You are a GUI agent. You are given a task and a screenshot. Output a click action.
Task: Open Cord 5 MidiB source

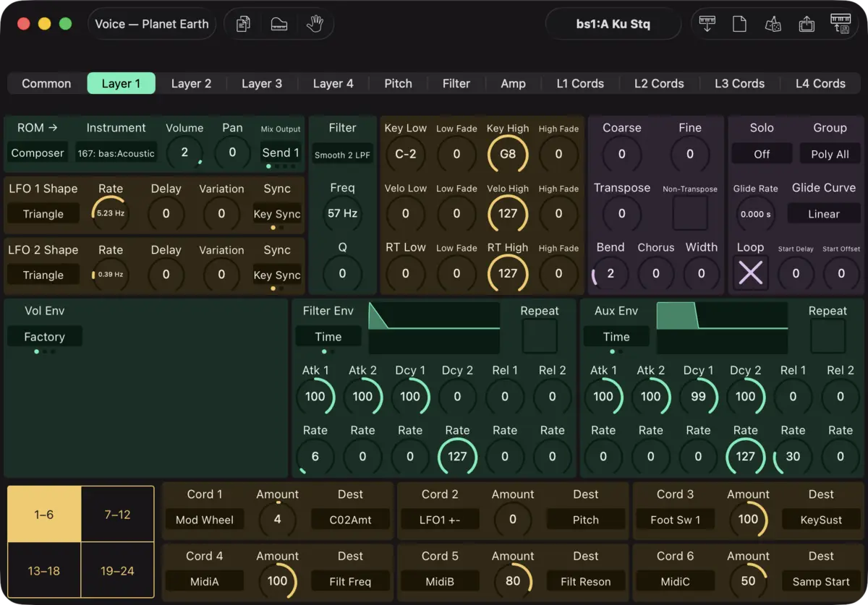tap(440, 580)
